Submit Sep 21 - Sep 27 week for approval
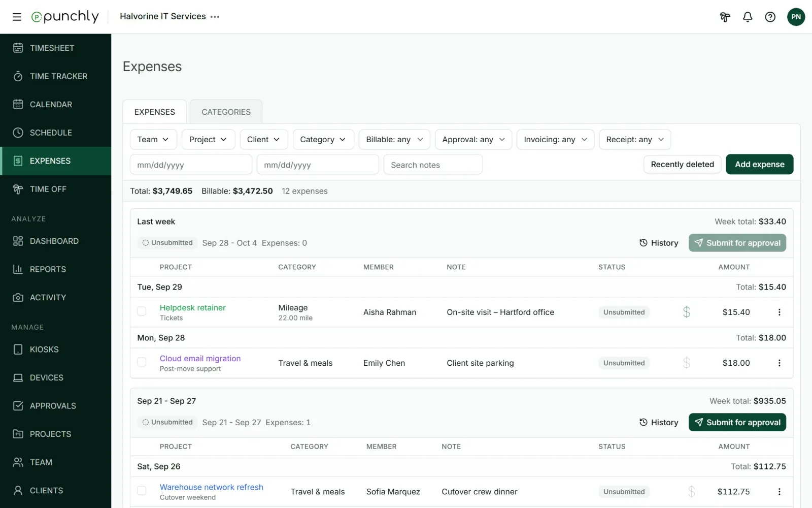812x508 pixels. coord(737,422)
